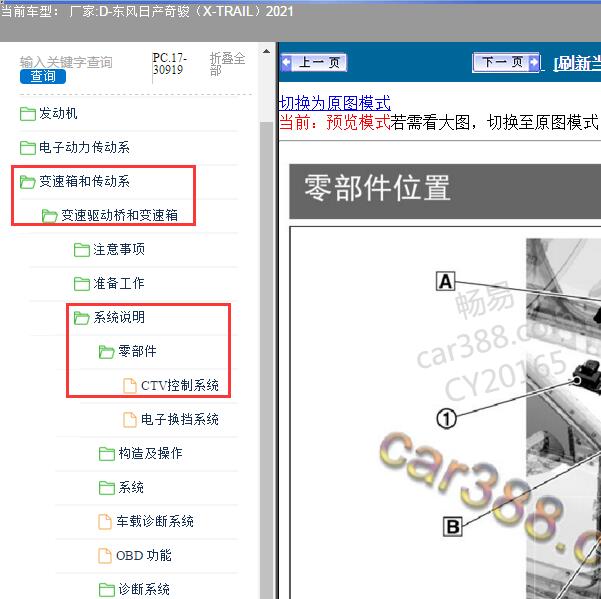Open the 电子动力传动系 tree entry
This screenshot has height=599, width=601.
84,148
